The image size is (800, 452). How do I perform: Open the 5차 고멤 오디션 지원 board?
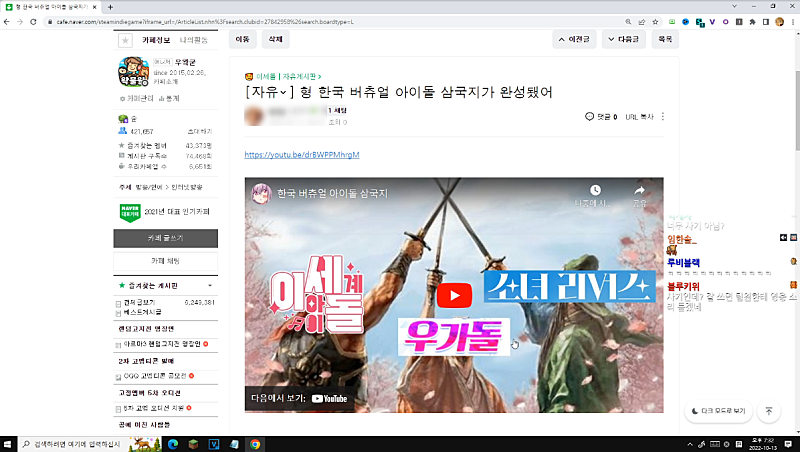point(153,408)
